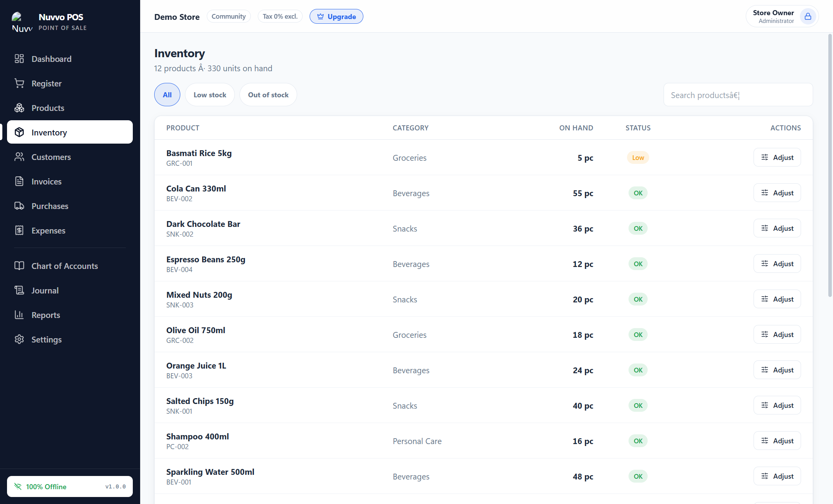Open the Invoices page
833x504 pixels.
pos(70,181)
